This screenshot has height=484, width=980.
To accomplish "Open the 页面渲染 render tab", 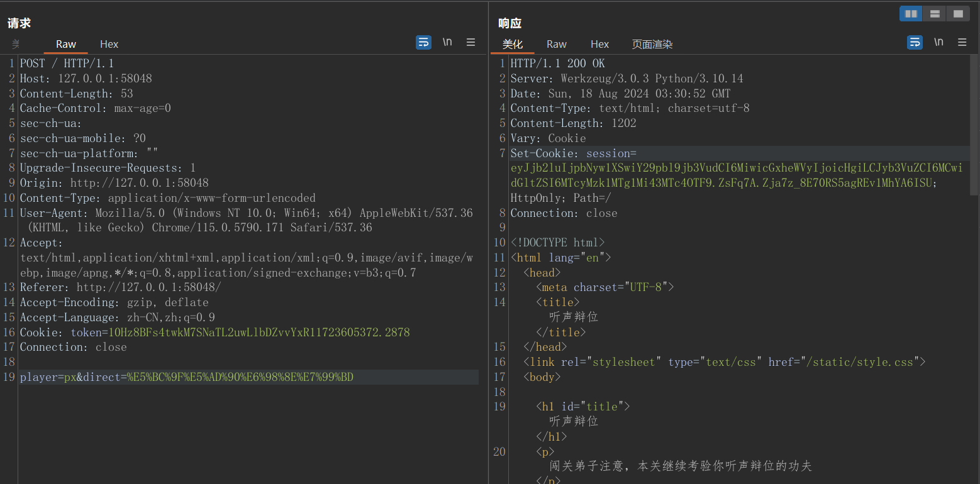I will click(652, 44).
